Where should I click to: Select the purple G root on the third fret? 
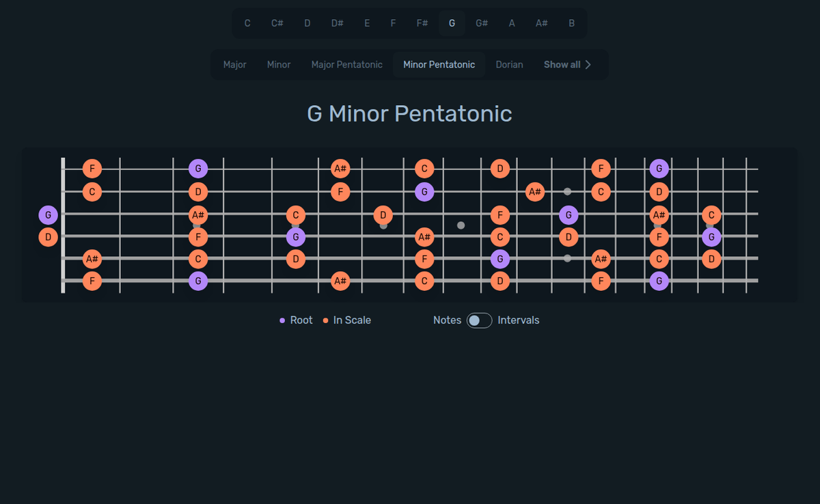pyautogui.click(x=198, y=168)
